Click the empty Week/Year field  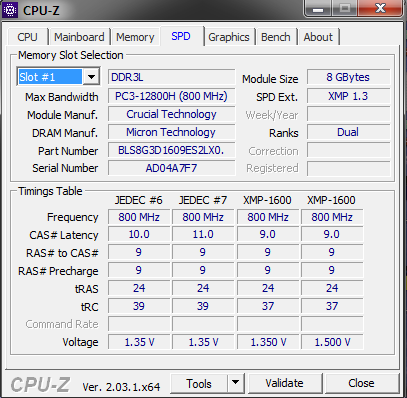tap(348, 114)
